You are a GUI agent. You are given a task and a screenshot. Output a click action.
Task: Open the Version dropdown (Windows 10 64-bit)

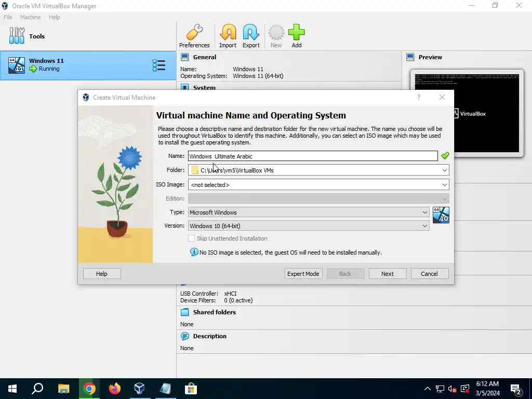tap(309, 225)
